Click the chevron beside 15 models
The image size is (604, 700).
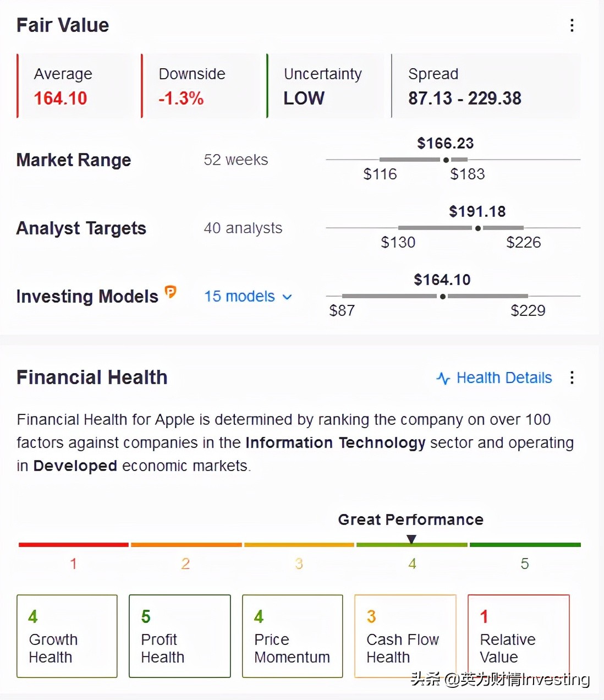tap(287, 297)
